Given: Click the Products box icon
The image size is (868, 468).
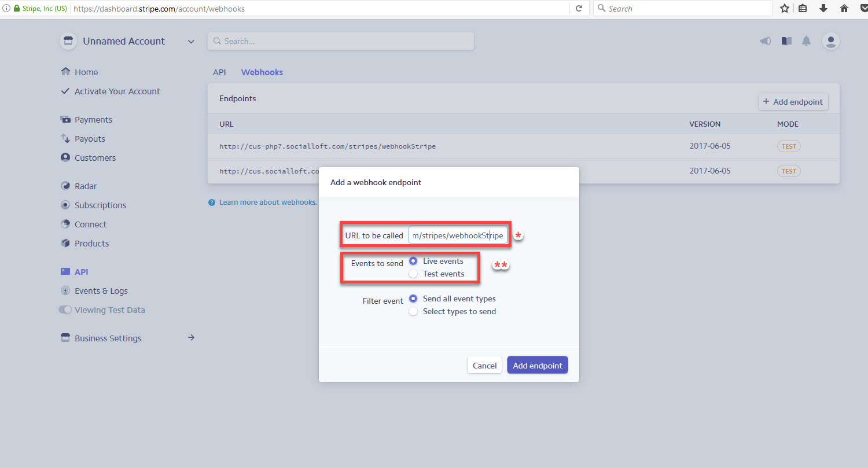Looking at the screenshot, I should pos(65,243).
